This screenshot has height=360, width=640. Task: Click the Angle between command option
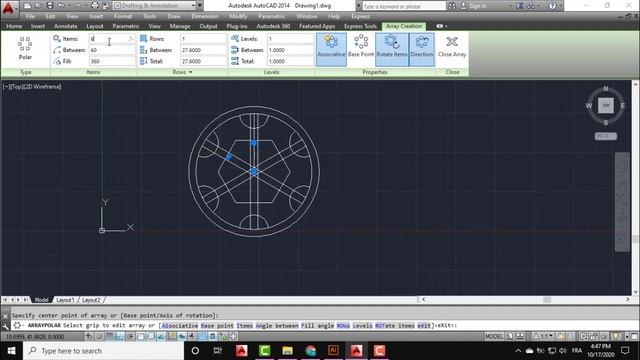(x=277, y=326)
